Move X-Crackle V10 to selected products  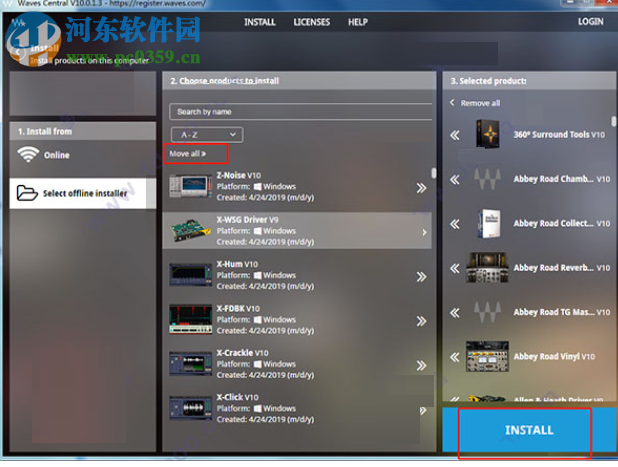(421, 366)
